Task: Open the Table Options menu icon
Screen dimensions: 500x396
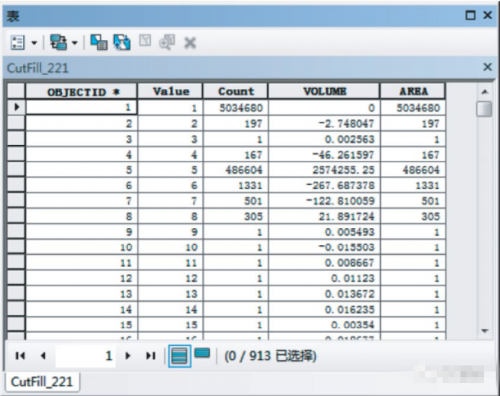Action: [x=17, y=42]
